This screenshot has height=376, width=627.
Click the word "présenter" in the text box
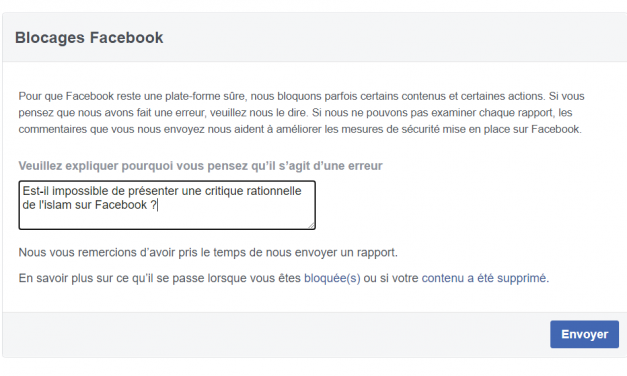(x=153, y=192)
